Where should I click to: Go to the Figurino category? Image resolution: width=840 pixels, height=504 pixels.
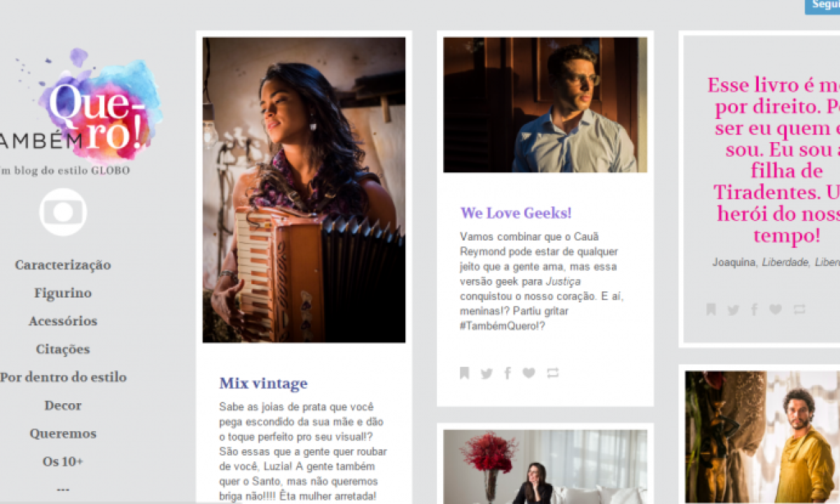click(63, 293)
